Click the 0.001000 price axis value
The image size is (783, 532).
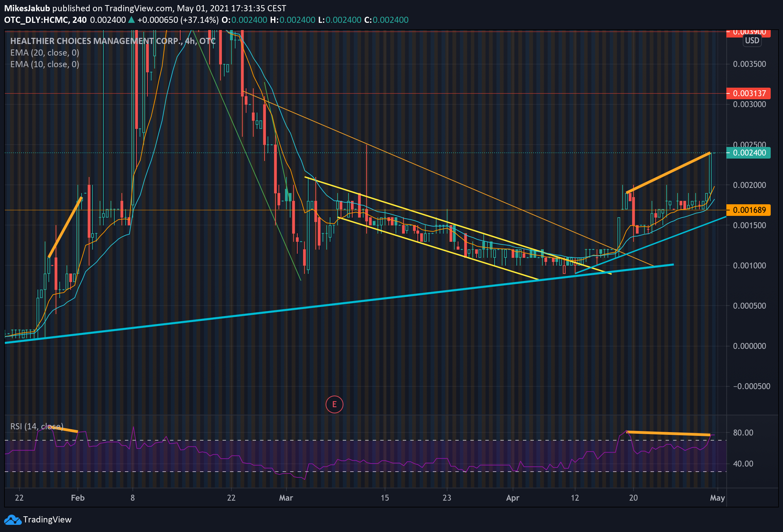[750, 265]
